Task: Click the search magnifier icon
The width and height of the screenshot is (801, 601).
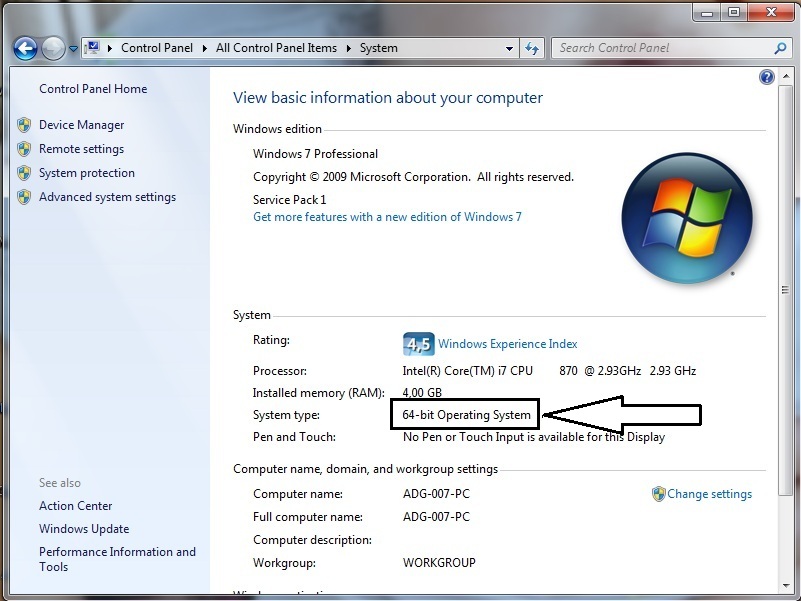Action: point(780,49)
